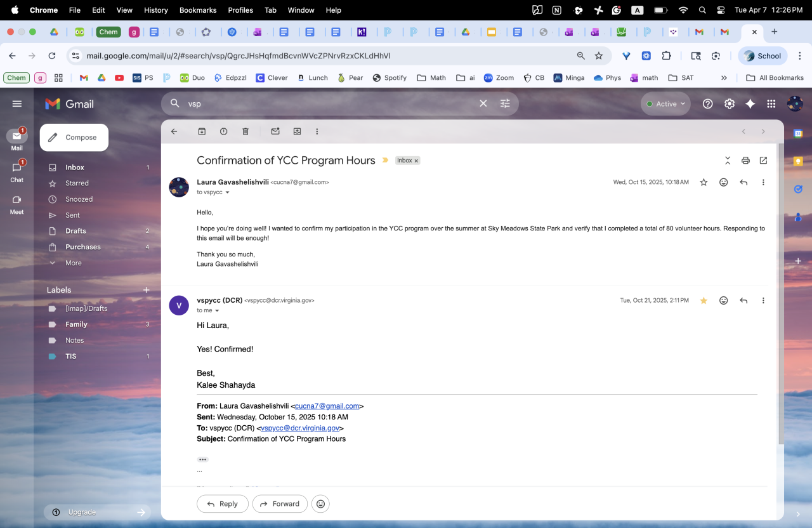This screenshot has width=812, height=528.
Task: Unstar the vspycc reply message
Action: click(704, 300)
